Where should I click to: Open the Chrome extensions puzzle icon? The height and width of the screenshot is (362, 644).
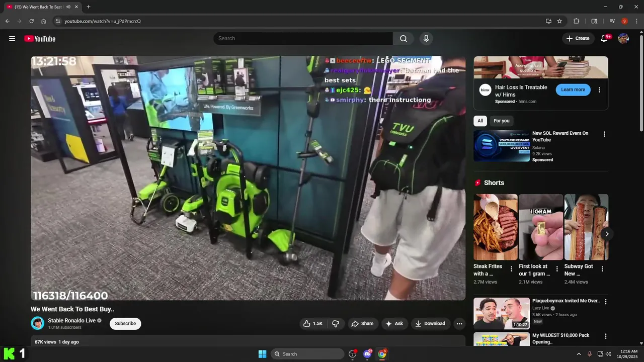coord(577,21)
